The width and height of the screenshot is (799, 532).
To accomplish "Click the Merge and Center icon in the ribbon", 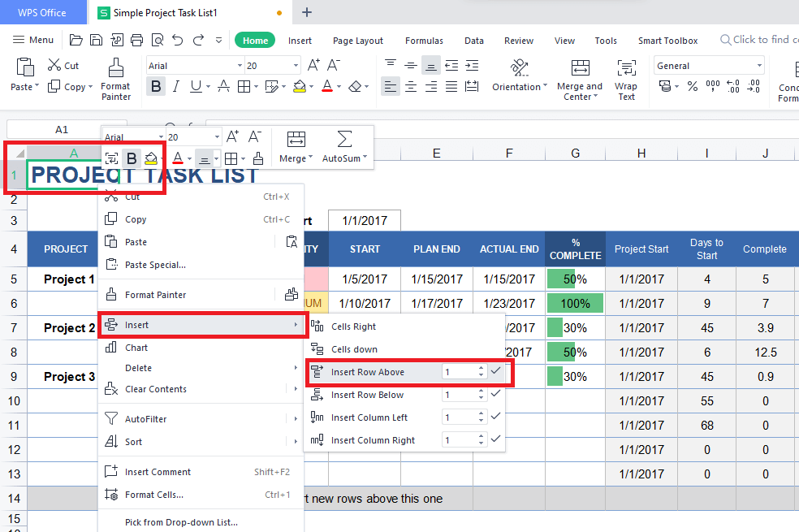I will coord(580,68).
